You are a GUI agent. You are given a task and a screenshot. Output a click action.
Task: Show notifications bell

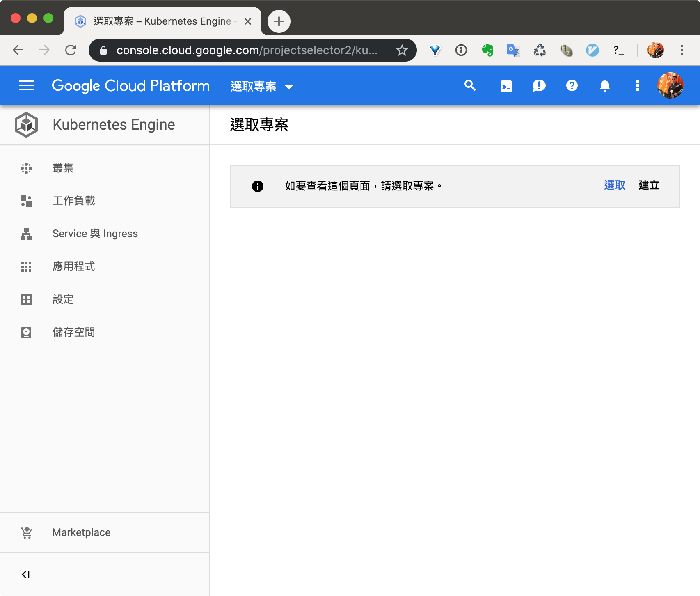pos(604,86)
